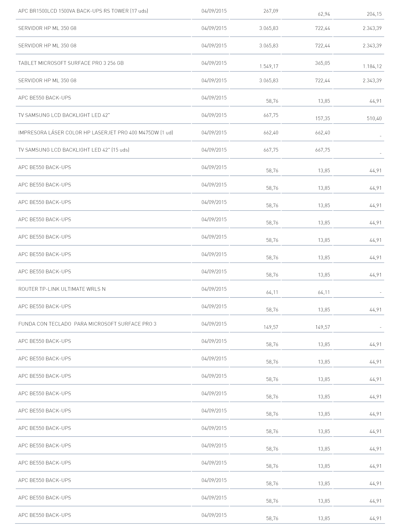Image resolution: width=407 pixels, height=532 pixels.
Task: Select IMPRESORA LÁSER COLOR HP LASERJET PRO 400 row
Action: coord(200,133)
